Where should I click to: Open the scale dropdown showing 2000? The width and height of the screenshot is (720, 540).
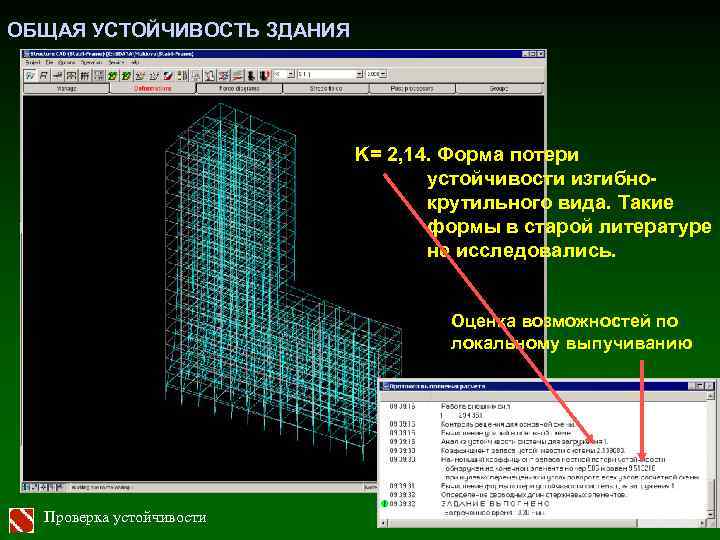point(383,74)
